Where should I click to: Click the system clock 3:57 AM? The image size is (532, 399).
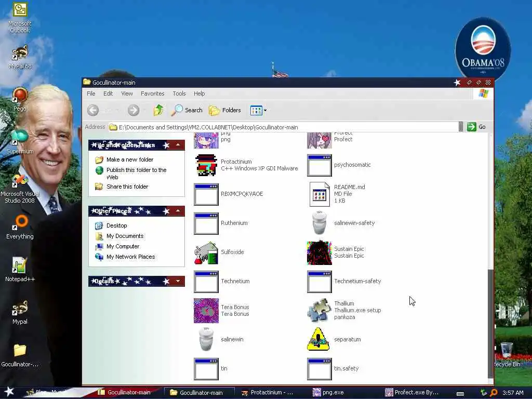point(513,393)
